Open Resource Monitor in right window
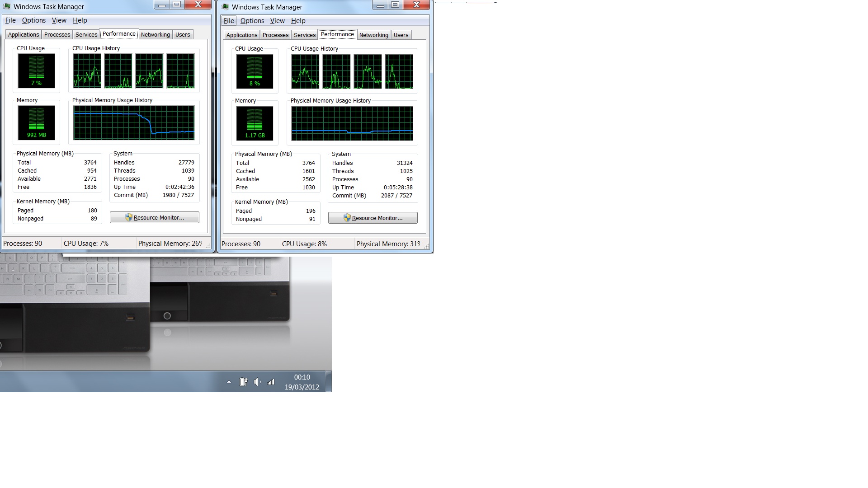This screenshot has width=868, height=488. (373, 218)
